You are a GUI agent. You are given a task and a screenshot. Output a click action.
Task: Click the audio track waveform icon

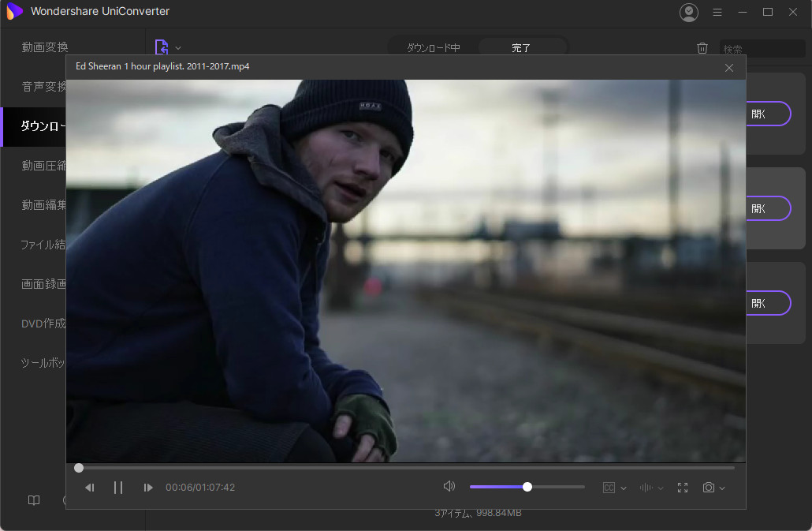(646, 488)
